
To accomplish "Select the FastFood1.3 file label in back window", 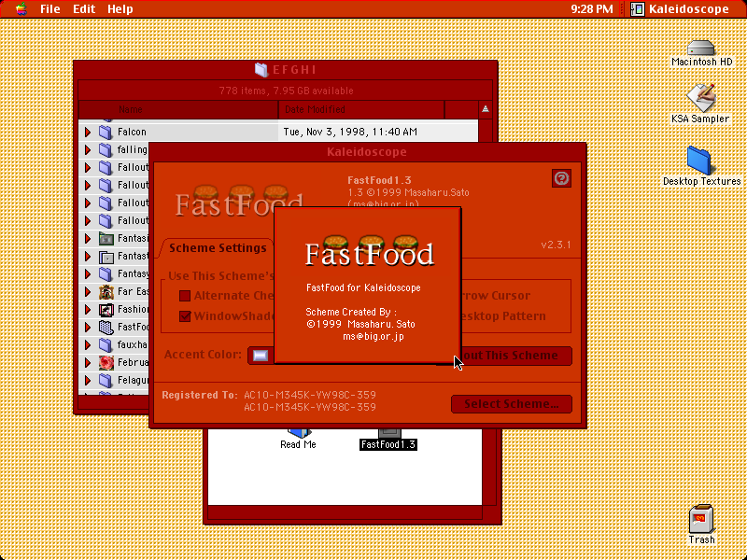I will pos(388,445).
